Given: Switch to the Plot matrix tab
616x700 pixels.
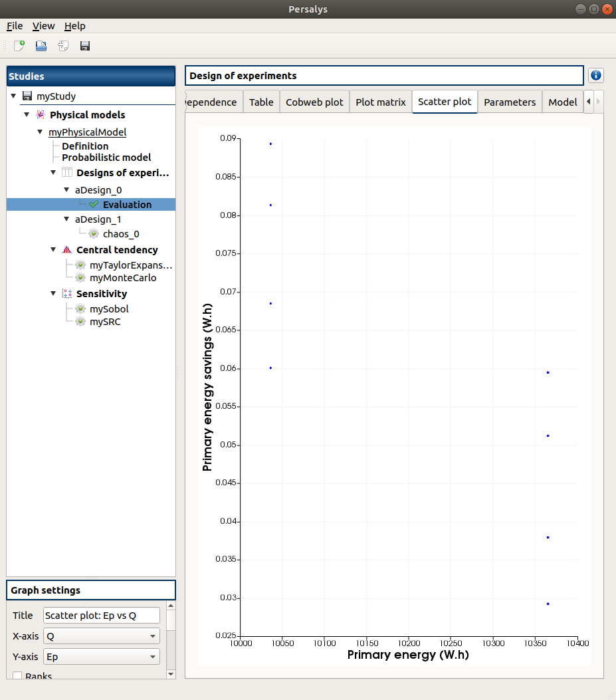Looking at the screenshot, I should (380, 102).
